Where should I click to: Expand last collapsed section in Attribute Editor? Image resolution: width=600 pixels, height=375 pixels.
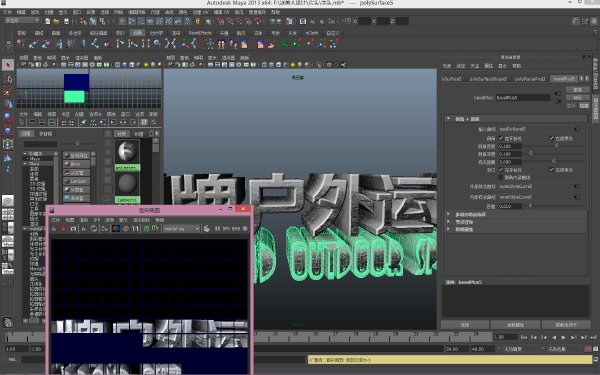tap(448, 229)
